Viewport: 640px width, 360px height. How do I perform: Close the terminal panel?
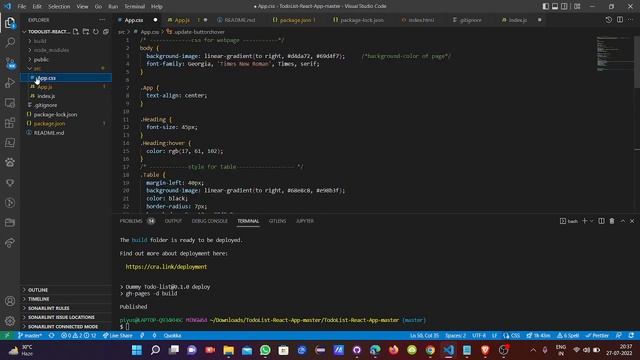tap(632, 221)
